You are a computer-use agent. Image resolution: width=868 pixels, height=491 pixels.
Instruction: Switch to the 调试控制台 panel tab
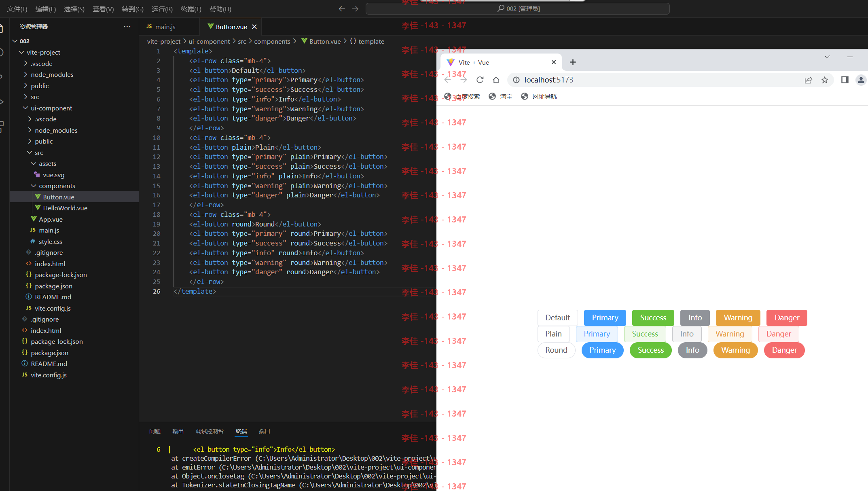(210, 431)
